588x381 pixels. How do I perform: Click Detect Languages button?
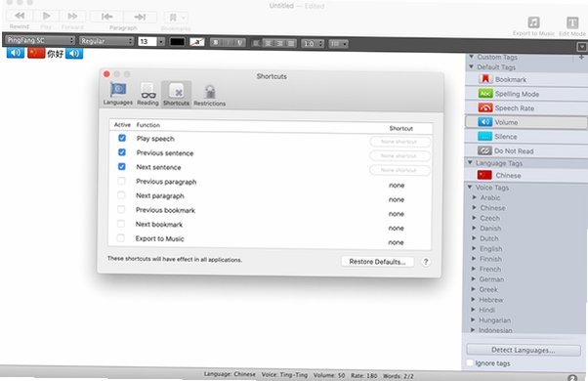(524, 351)
